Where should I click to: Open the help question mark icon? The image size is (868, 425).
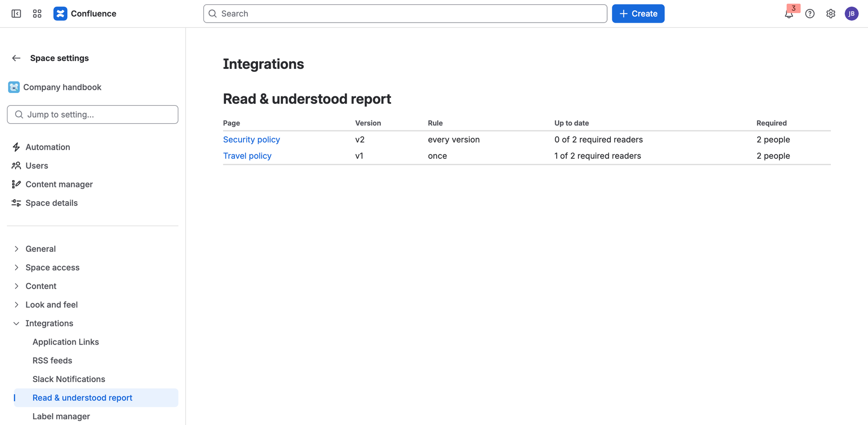[810, 14]
